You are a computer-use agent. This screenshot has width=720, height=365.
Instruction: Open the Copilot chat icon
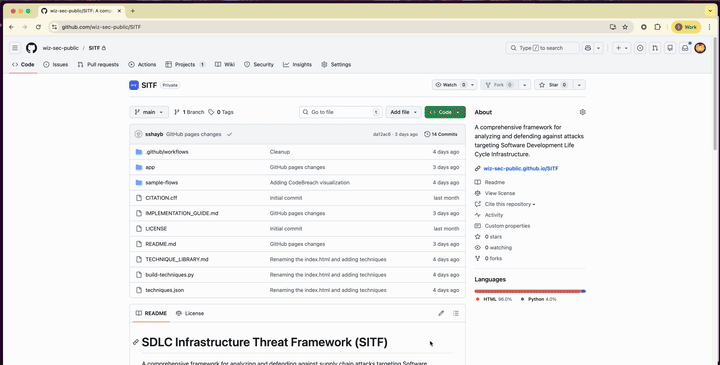coord(588,48)
